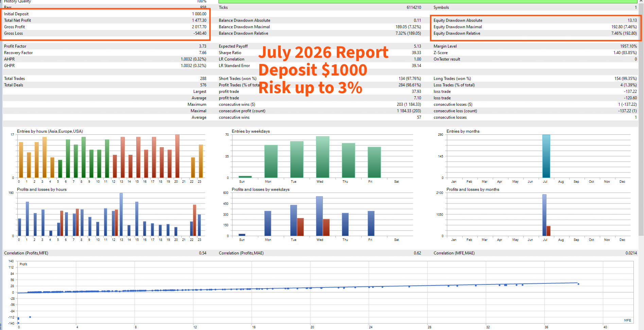Image resolution: width=644 pixels, height=330 pixels.
Task: Select Equity Drawdown Relative value 7.46% (192.80)
Action: click(624, 33)
